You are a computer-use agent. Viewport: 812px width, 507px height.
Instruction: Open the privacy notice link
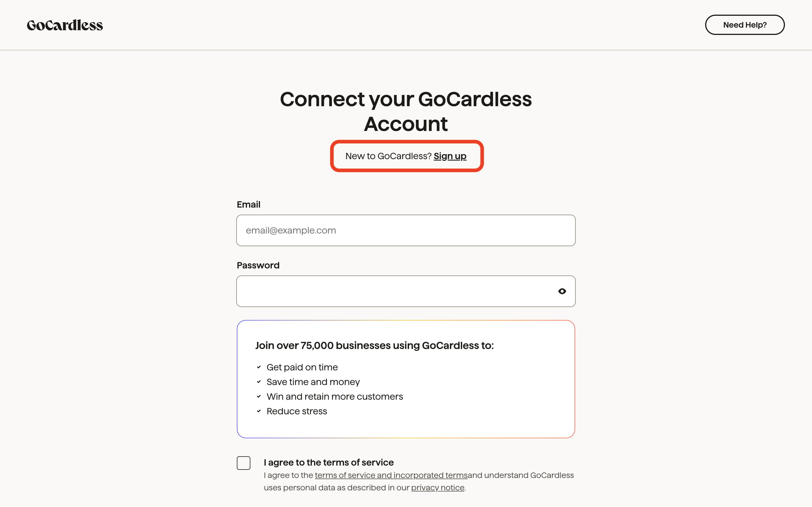click(438, 488)
